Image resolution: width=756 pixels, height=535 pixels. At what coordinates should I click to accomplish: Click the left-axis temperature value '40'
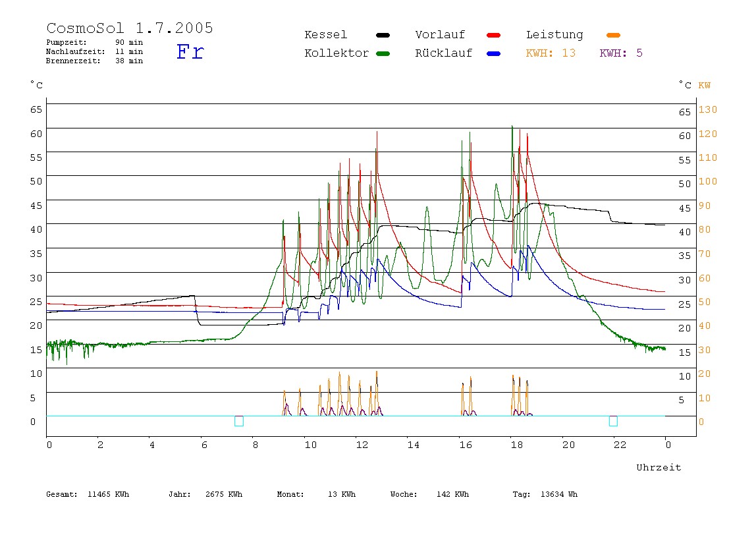pos(36,230)
